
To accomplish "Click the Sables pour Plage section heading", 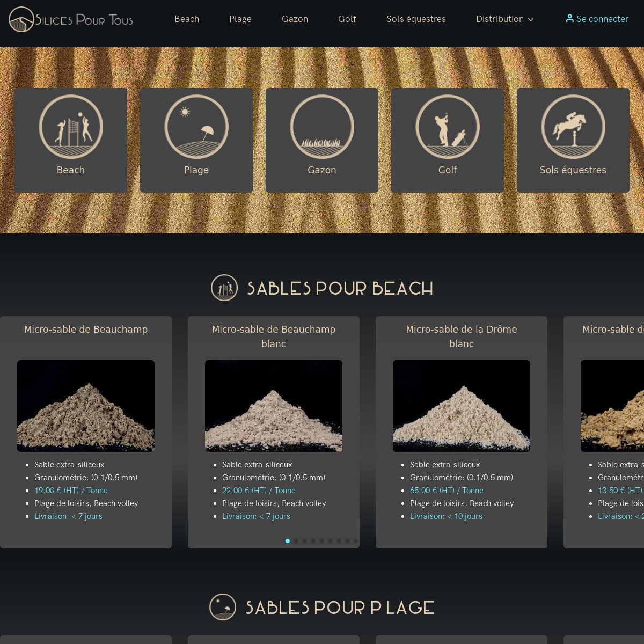I will click(340, 608).
